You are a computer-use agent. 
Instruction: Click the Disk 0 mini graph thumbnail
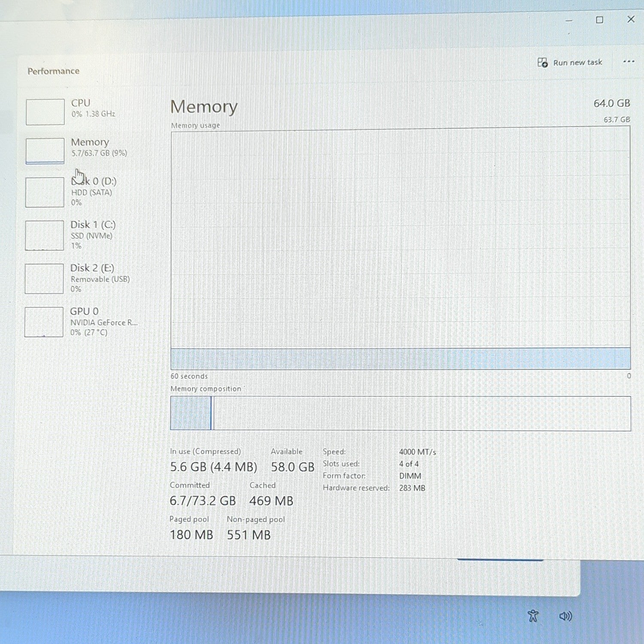click(x=45, y=193)
